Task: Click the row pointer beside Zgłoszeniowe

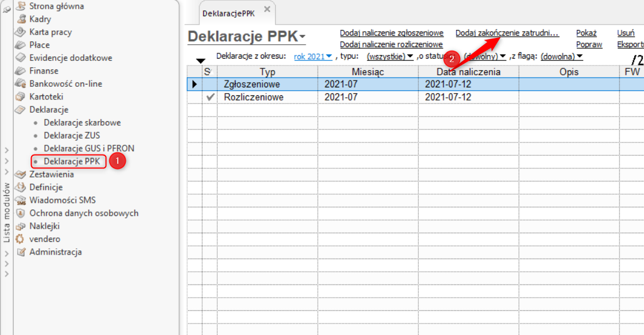Action: (195, 84)
